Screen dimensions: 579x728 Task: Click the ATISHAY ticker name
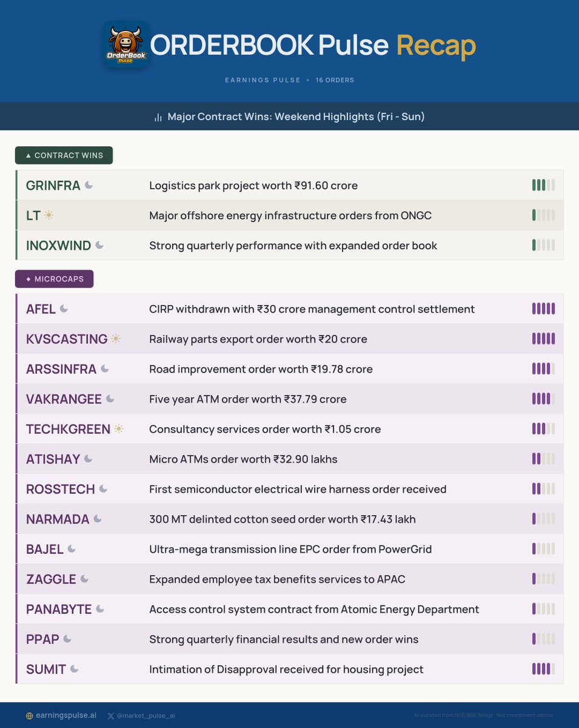coord(53,459)
